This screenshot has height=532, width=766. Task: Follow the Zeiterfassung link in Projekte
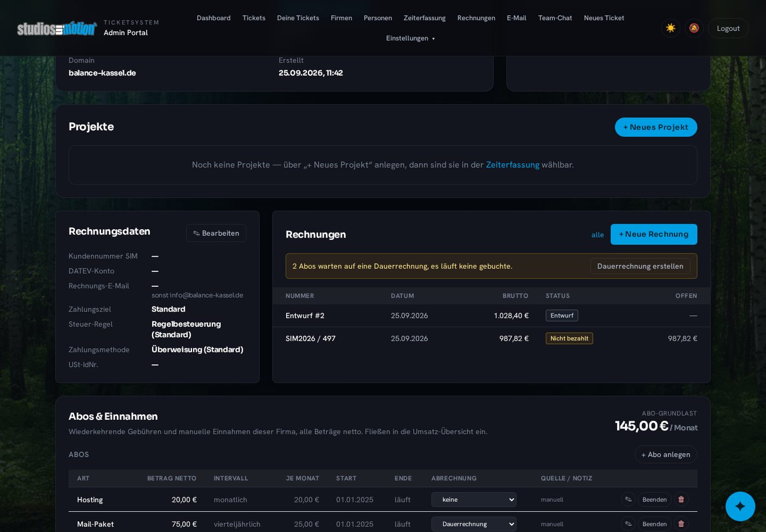click(513, 165)
